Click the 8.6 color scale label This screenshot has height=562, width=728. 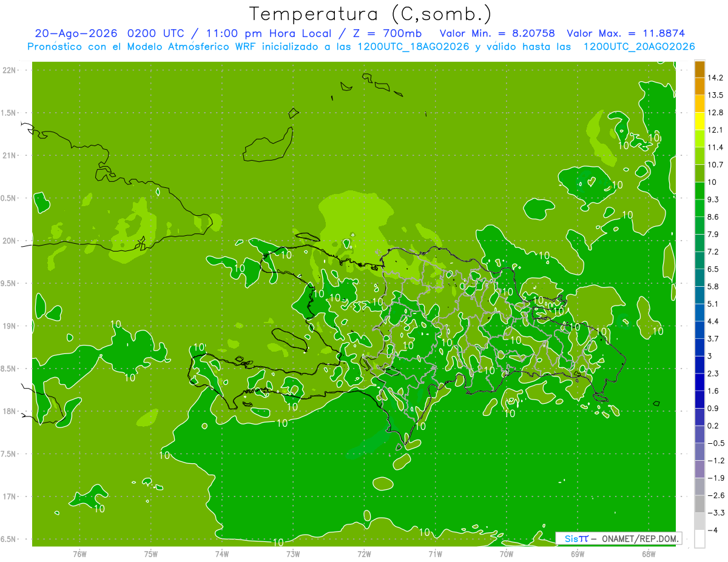click(x=713, y=217)
